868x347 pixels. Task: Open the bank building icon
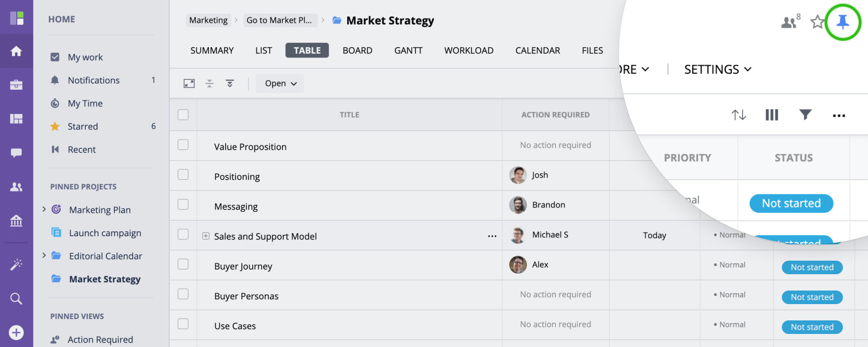click(16, 220)
